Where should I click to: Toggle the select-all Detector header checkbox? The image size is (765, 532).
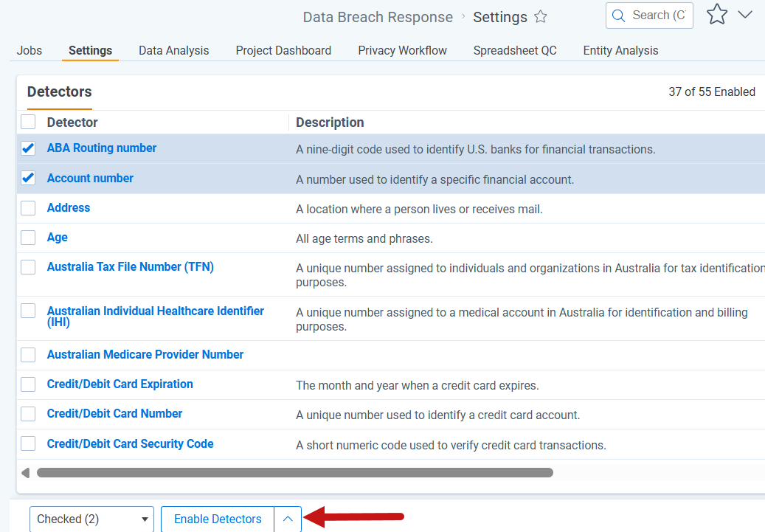[x=28, y=122]
